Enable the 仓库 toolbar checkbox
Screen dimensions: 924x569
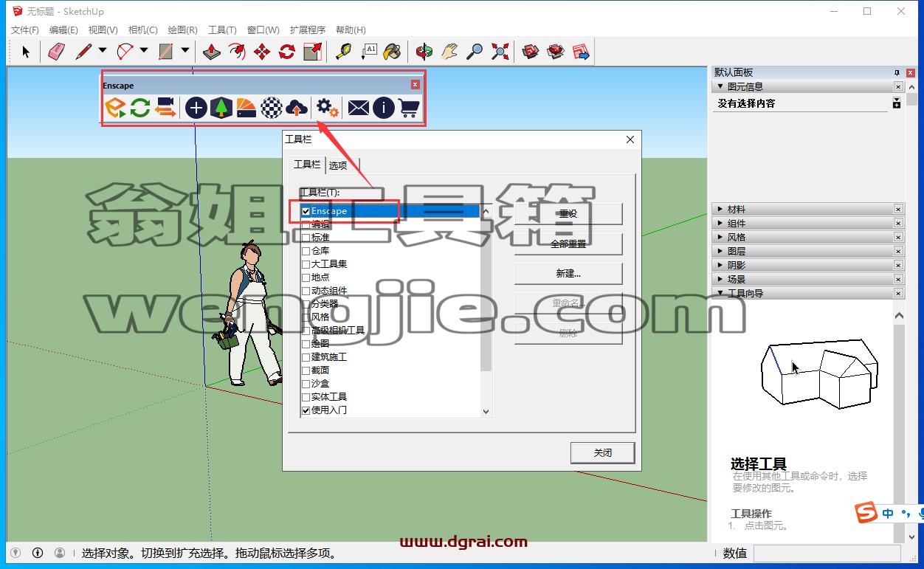click(306, 251)
